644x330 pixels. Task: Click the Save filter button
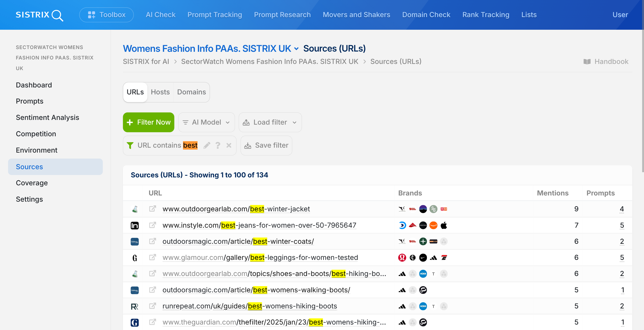(266, 145)
